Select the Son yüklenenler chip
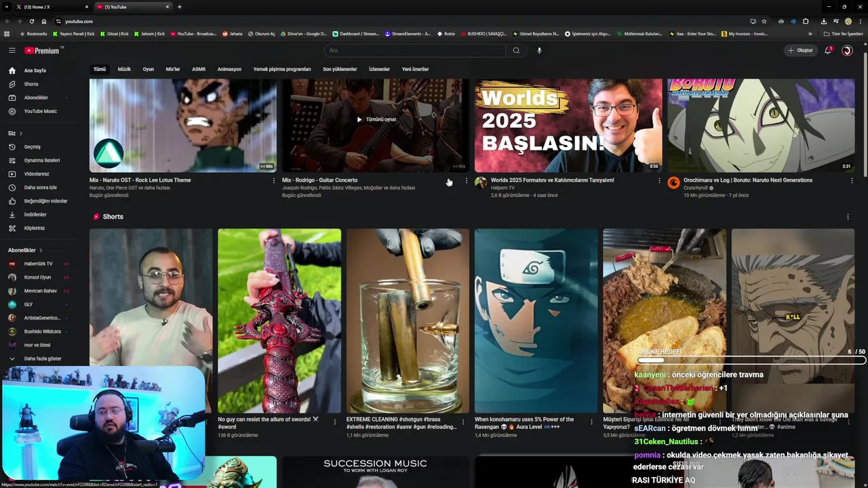The image size is (868, 488). click(340, 69)
